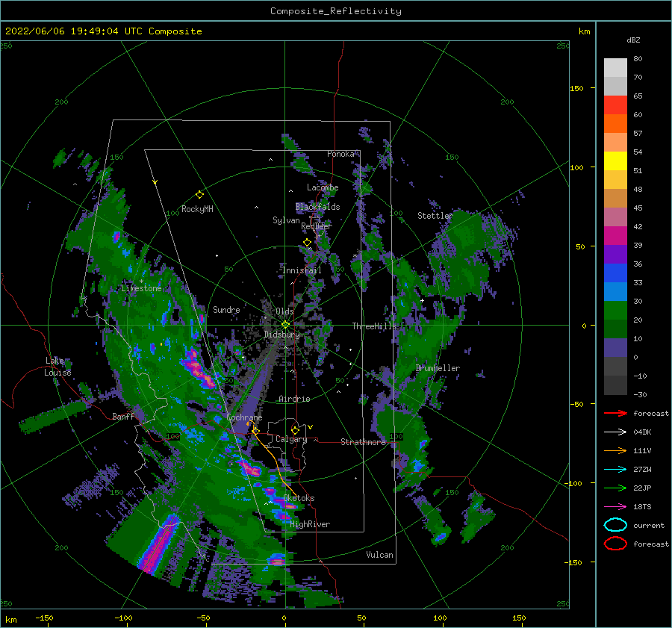Select the Lake Louise label
This screenshot has width=672, height=628.
click(x=57, y=367)
